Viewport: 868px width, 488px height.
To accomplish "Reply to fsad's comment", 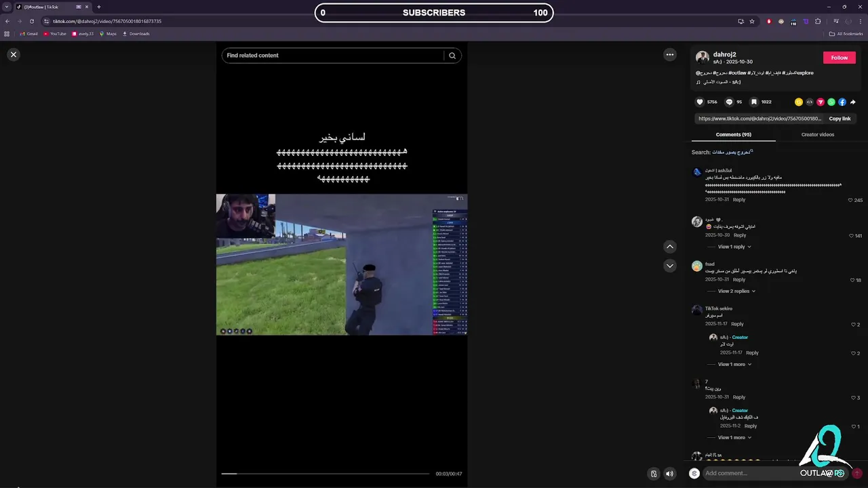I will click(x=739, y=279).
